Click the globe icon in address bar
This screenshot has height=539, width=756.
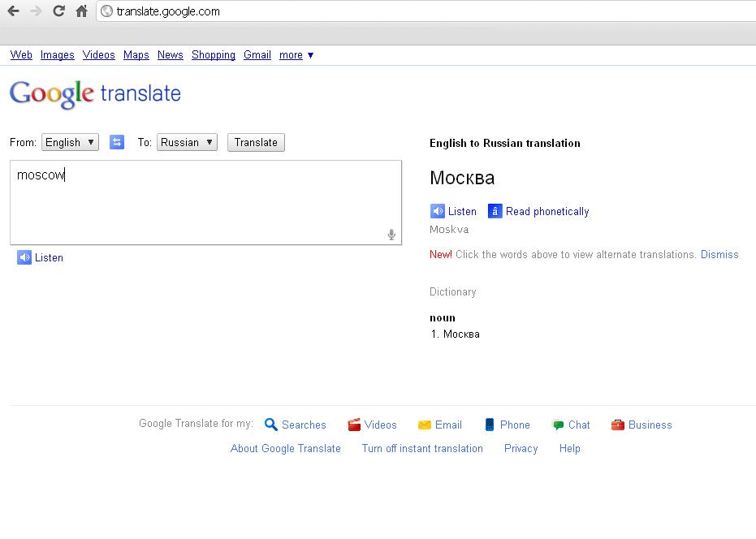tap(107, 11)
